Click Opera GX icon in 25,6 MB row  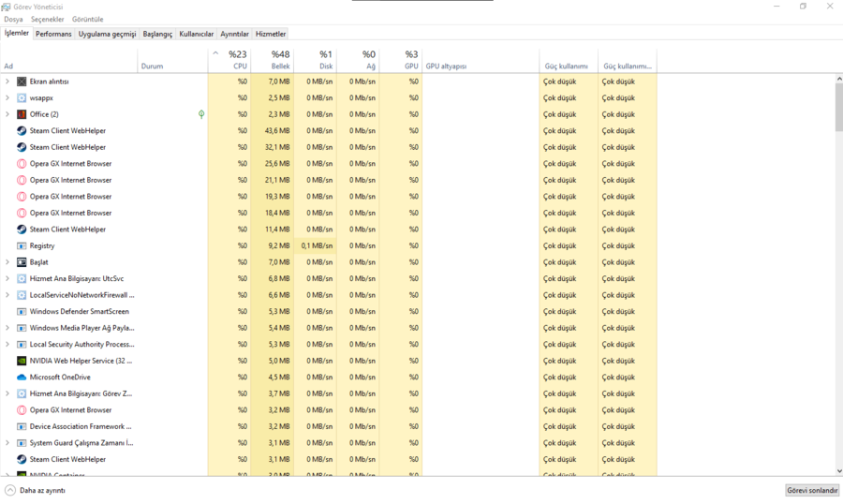pos(22,164)
